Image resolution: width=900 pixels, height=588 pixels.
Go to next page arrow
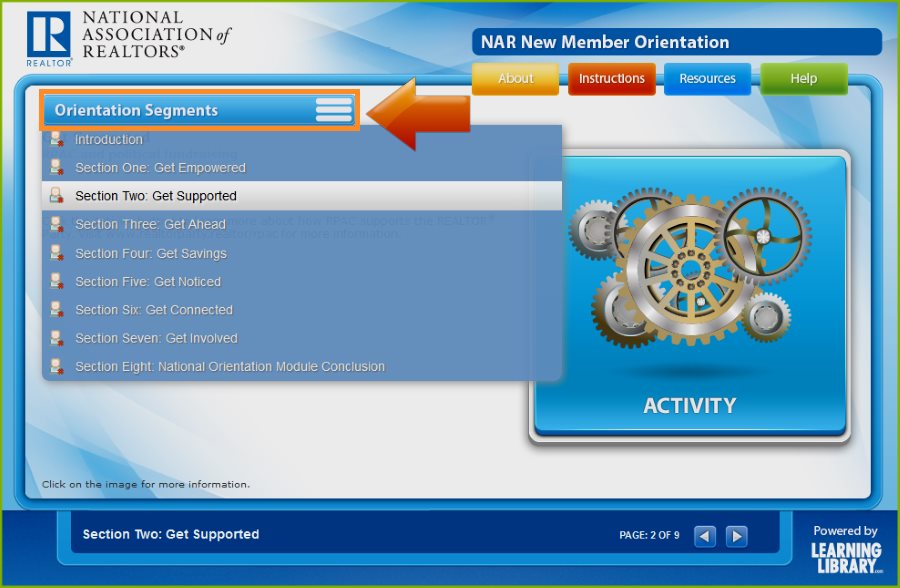click(736, 536)
